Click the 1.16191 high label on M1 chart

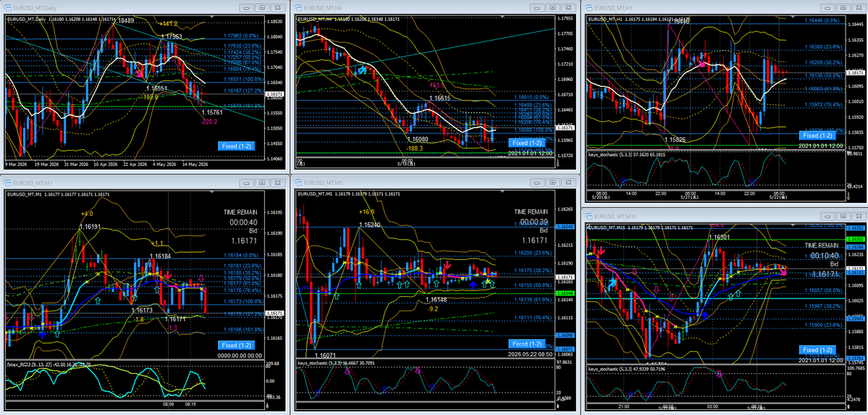pos(90,227)
